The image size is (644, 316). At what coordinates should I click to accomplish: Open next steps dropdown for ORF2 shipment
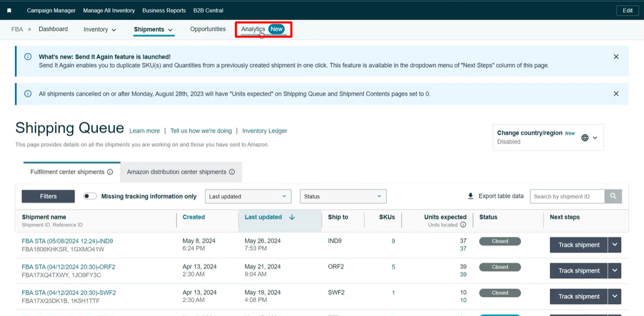tap(614, 271)
